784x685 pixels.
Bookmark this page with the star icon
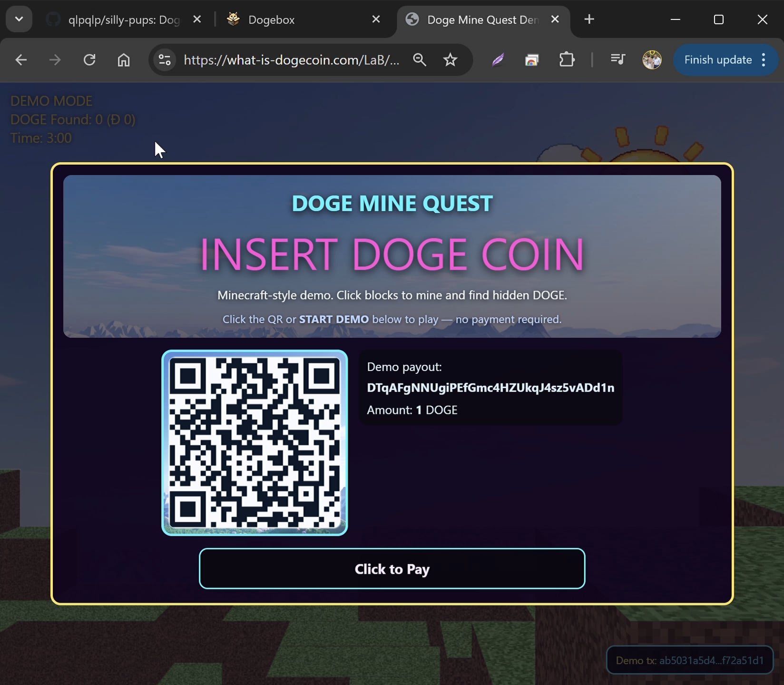click(450, 60)
